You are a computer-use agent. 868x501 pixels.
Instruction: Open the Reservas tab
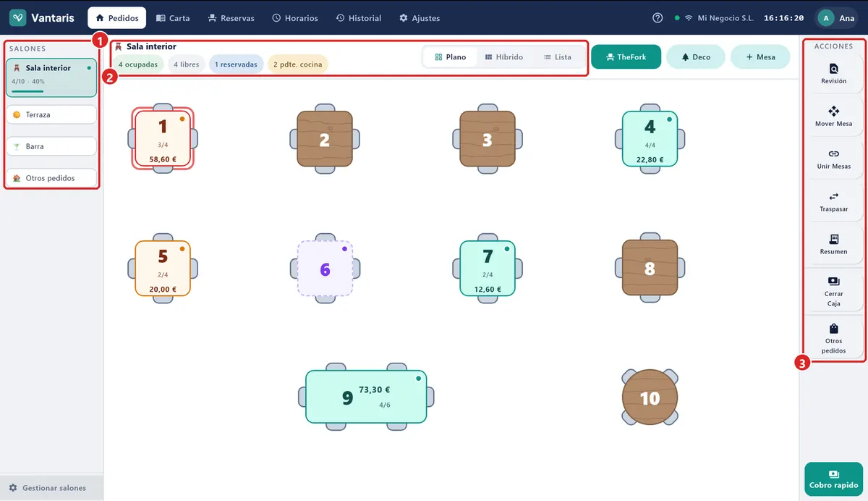(231, 18)
